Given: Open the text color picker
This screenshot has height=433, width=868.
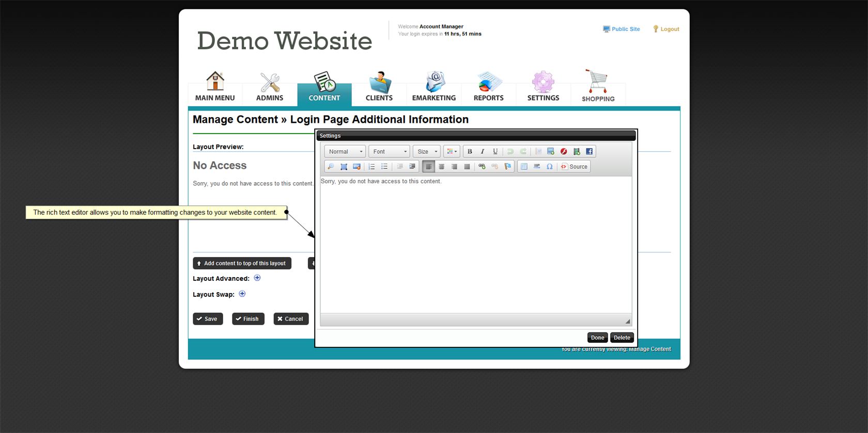Looking at the screenshot, I should pos(452,152).
